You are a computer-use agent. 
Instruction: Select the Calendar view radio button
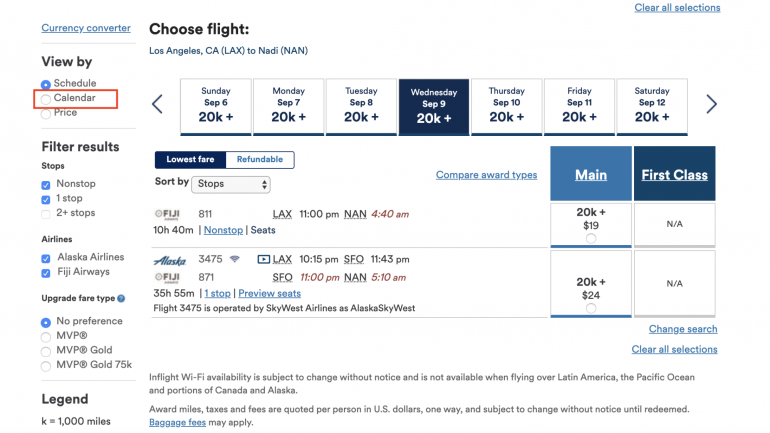46,98
